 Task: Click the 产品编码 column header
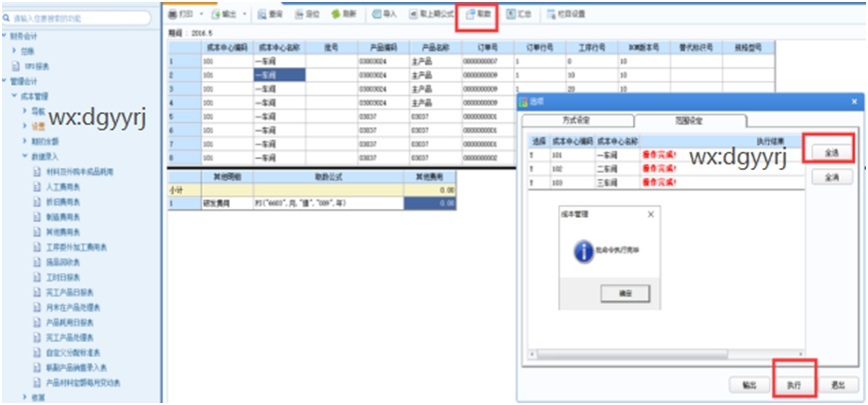(x=384, y=47)
